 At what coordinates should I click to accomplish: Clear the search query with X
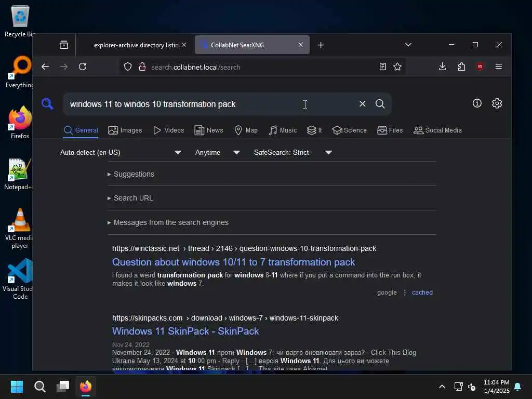tap(362, 104)
